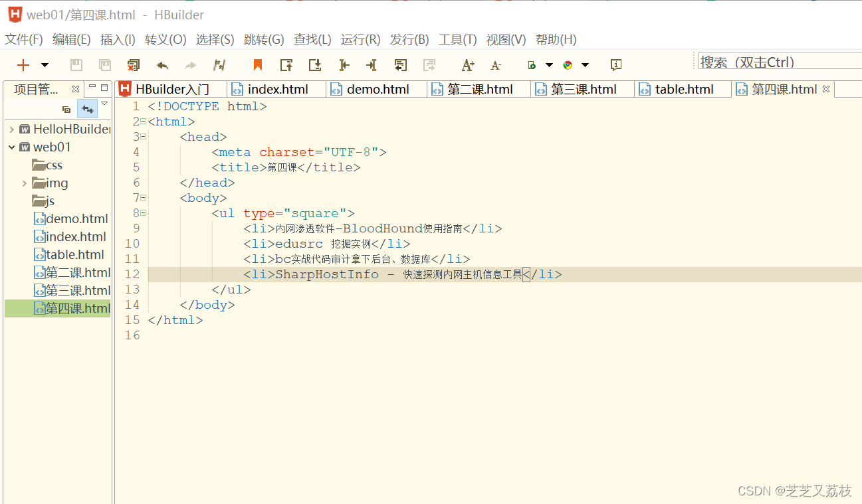Fold the ul tag on line 8
The width and height of the screenshot is (862, 504).
(143, 213)
